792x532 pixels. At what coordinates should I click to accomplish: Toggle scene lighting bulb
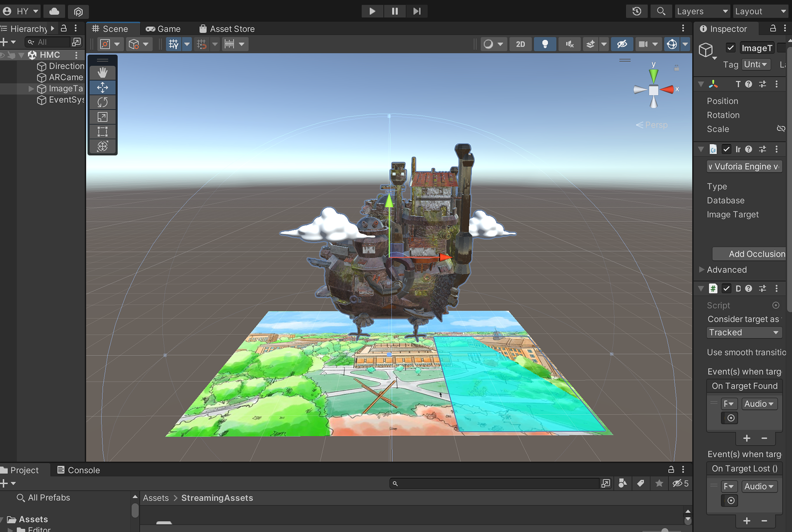(545, 44)
